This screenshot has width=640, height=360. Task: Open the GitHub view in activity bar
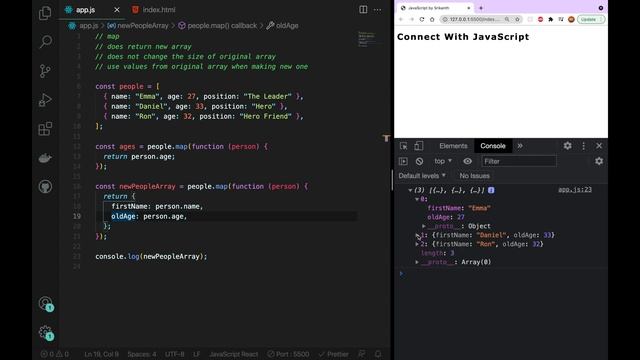click(x=45, y=187)
